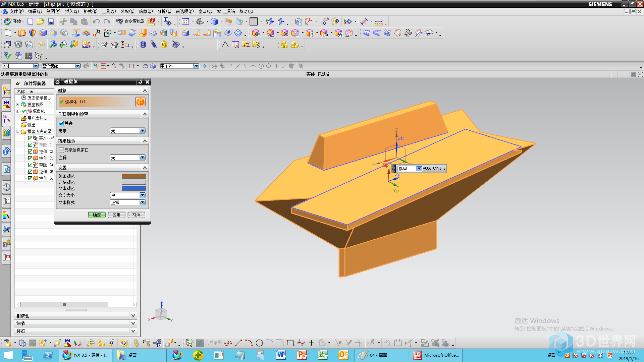The height and width of the screenshot is (362, 644).
Task: Toggle the checkbox of 拉伸 (3)
Action: point(30,158)
